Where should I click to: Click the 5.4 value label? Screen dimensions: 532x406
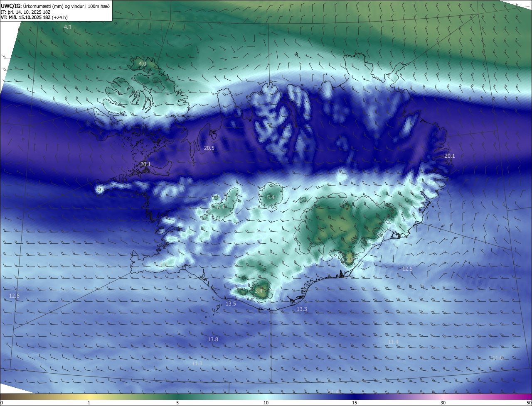point(271,197)
